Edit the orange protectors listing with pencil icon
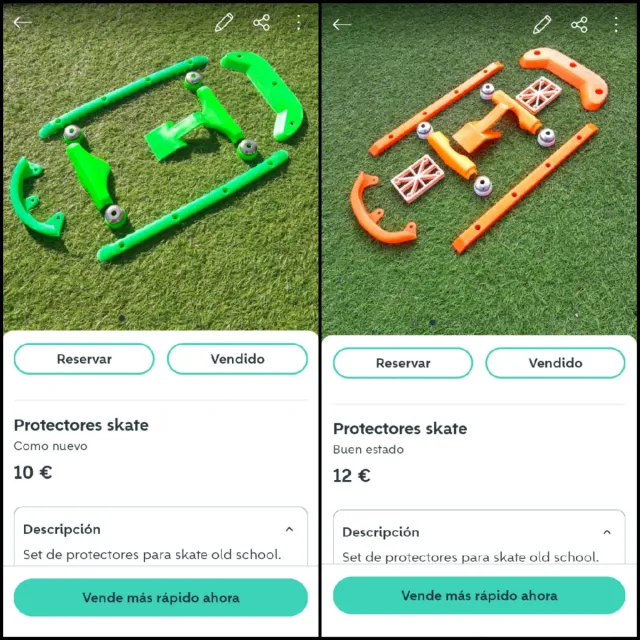Viewport: 640px width, 640px height. point(542,25)
